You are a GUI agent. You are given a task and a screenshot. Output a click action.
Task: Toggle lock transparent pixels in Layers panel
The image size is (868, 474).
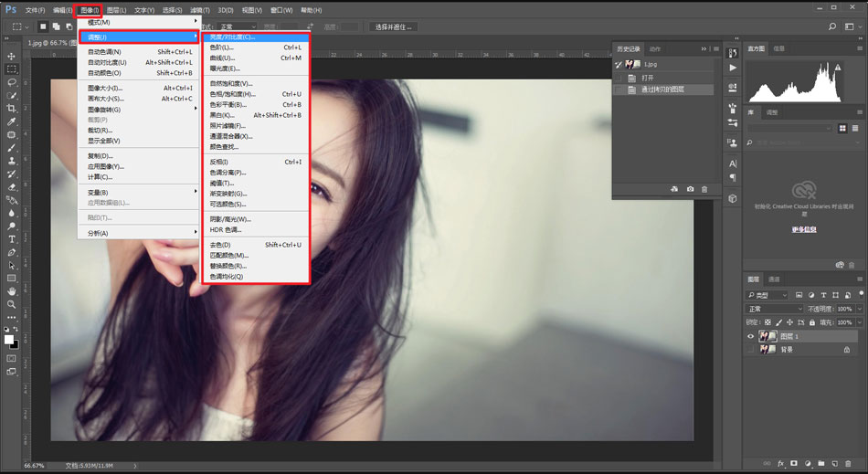[768, 322]
